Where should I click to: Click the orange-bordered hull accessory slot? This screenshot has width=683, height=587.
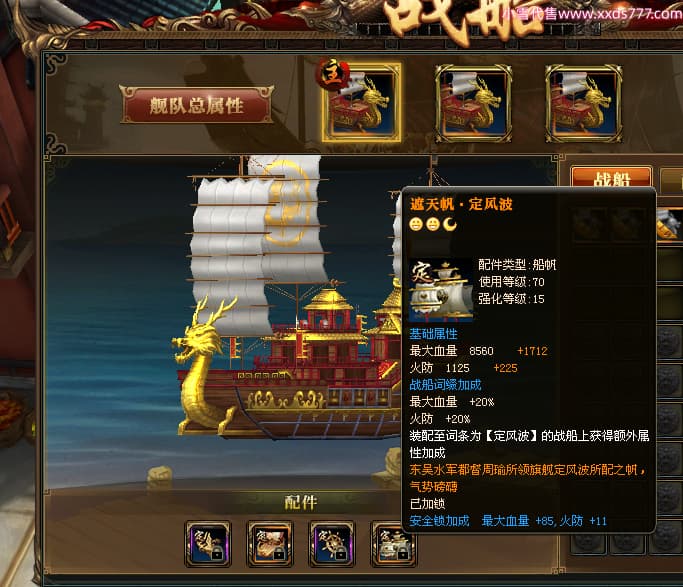pyautogui.click(x=270, y=544)
